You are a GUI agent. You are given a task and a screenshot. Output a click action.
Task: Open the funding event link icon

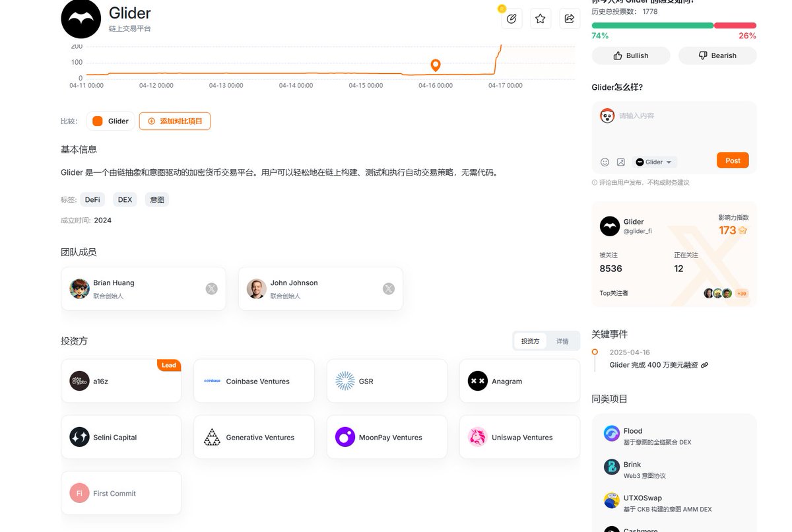[705, 365]
